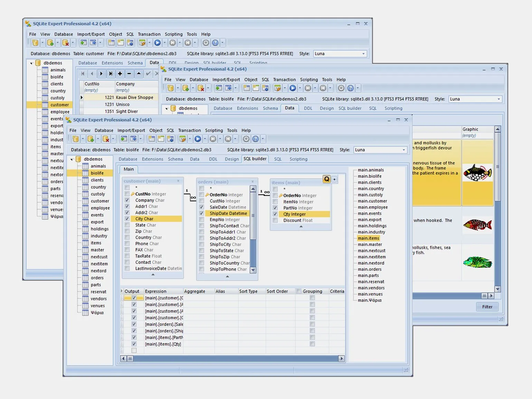Click the remove database icon in the SQL builder window toolbar
The width and height of the screenshot is (532, 399).
[106, 139]
